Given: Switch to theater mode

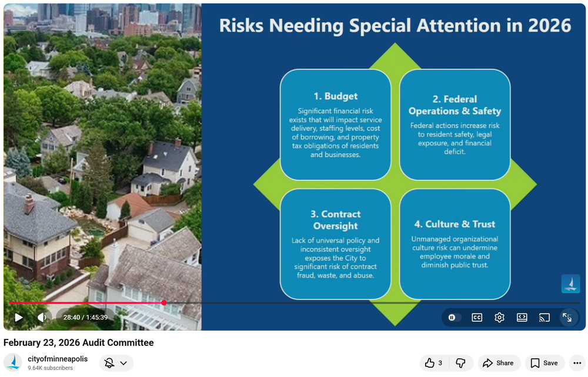Looking at the screenshot, I should tap(522, 318).
